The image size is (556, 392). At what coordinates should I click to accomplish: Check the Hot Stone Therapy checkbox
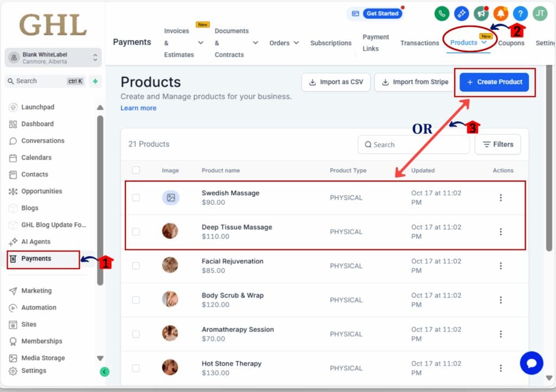tap(136, 368)
